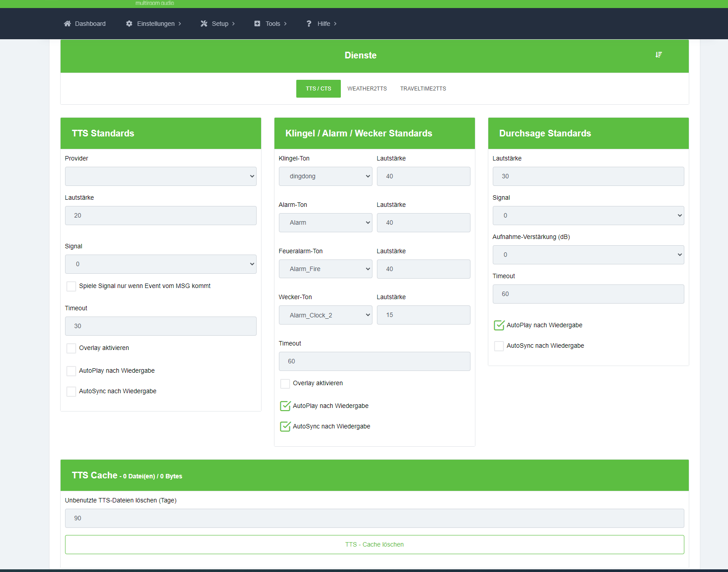
Task: Click the Wecker-Ton Lautstärke field
Action: [424, 315]
